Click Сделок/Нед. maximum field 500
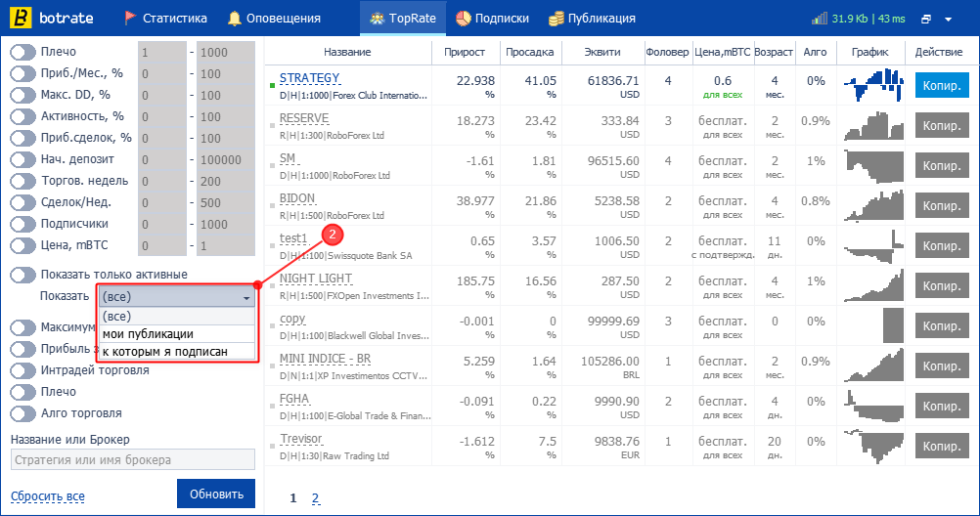 click(x=226, y=202)
